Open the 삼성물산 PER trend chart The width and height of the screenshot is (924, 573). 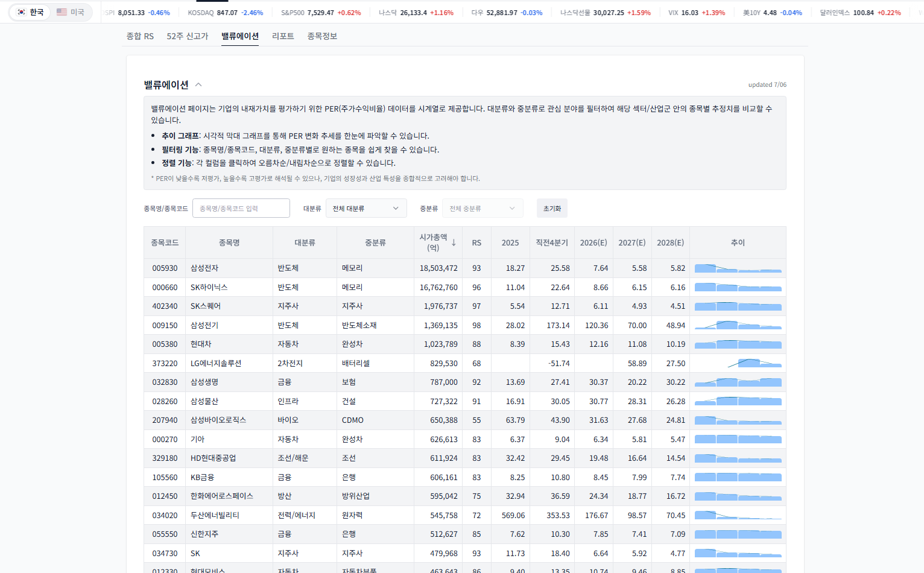[x=738, y=401]
